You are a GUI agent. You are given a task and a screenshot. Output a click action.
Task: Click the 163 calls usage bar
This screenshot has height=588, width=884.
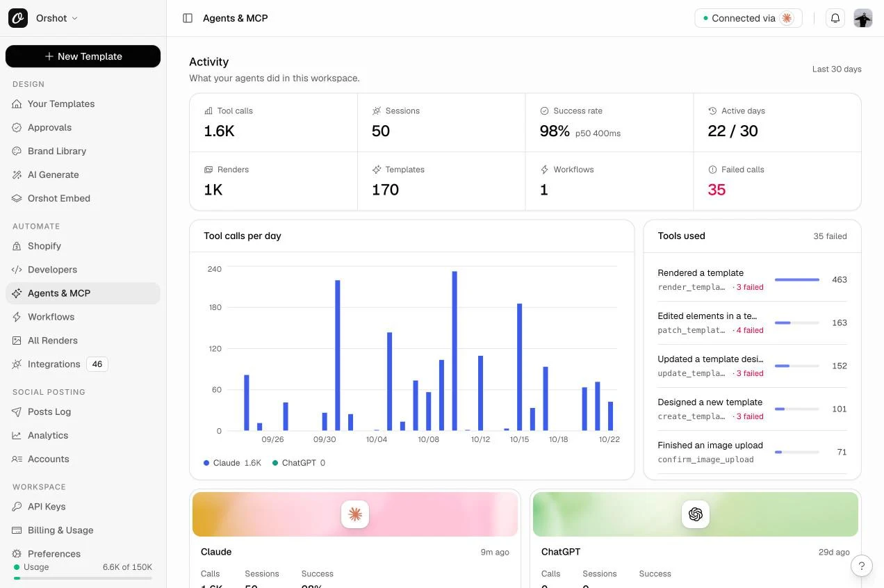(x=797, y=322)
